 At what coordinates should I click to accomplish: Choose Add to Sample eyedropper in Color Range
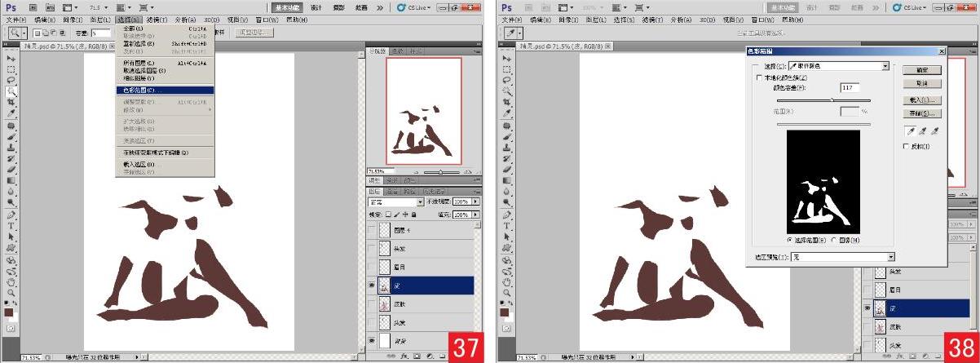pos(923,131)
